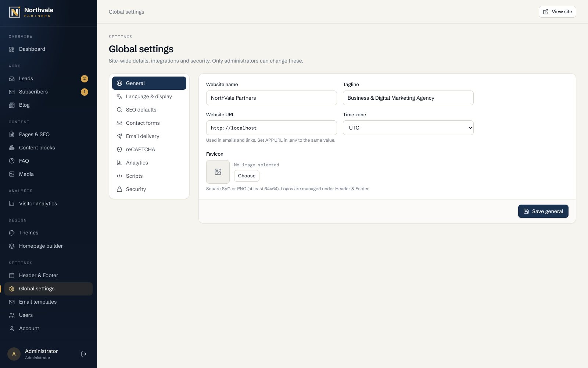Switch to Language & display tab
588x368 pixels.
(x=149, y=96)
